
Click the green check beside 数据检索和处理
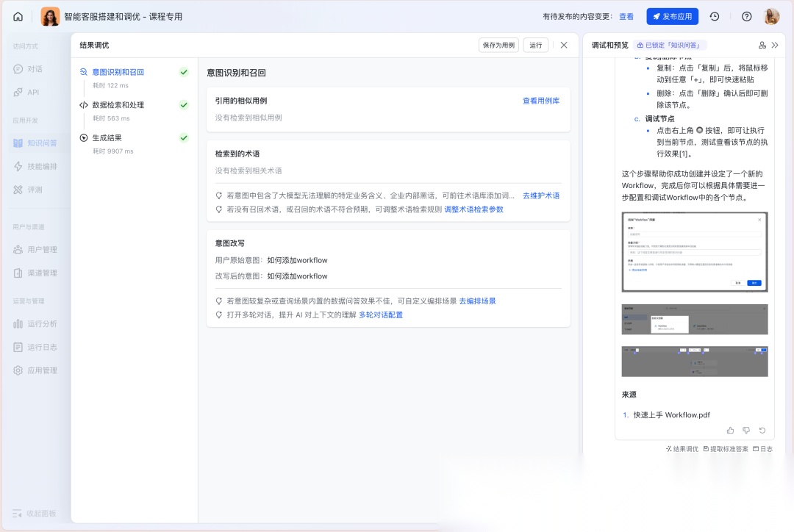[x=184, y=105]
